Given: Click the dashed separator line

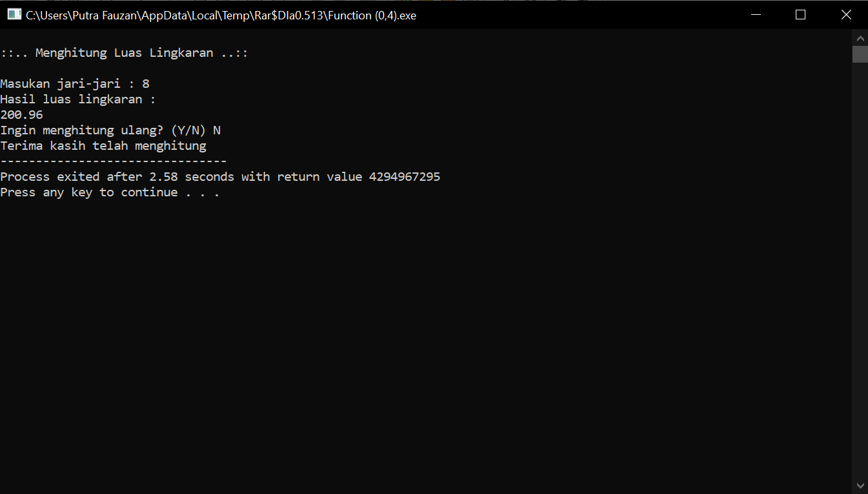Looking at the screenshot, I should (x=113, y=161).
